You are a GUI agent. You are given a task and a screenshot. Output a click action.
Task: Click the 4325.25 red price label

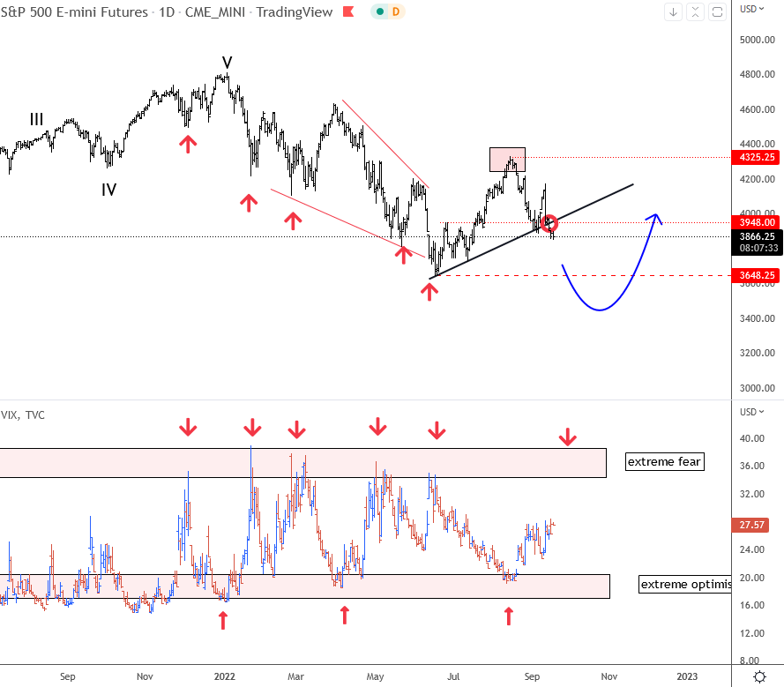coord(757,157)
